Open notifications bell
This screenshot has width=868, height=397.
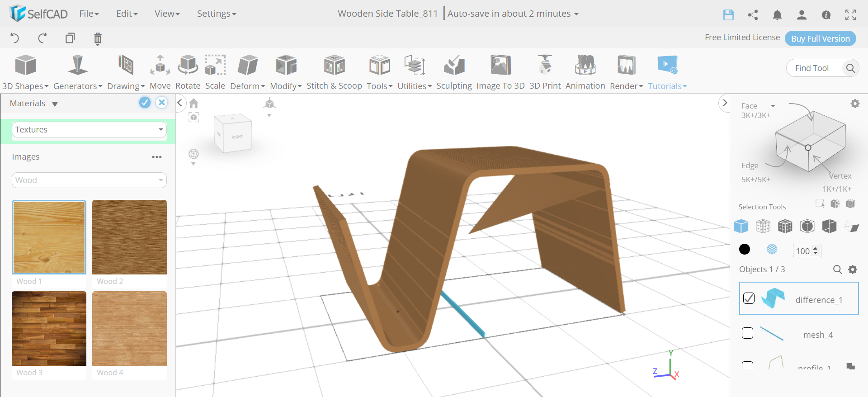coord(777,15)
